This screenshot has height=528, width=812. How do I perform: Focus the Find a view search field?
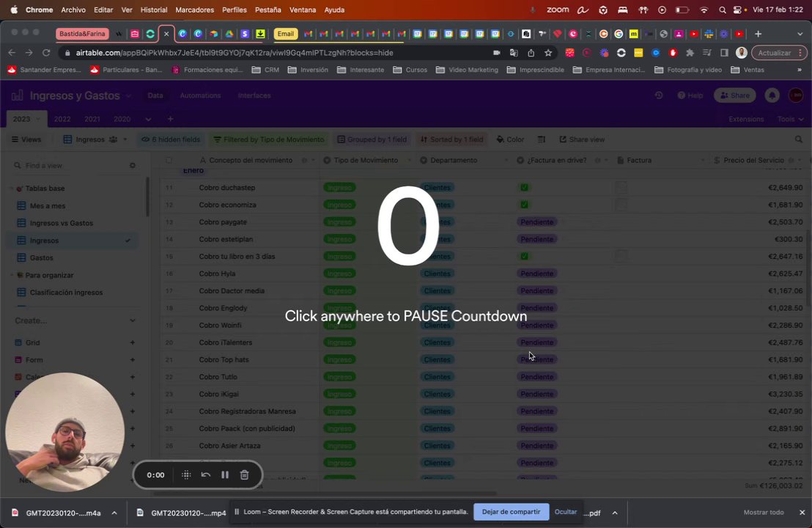tap(67, 165)
